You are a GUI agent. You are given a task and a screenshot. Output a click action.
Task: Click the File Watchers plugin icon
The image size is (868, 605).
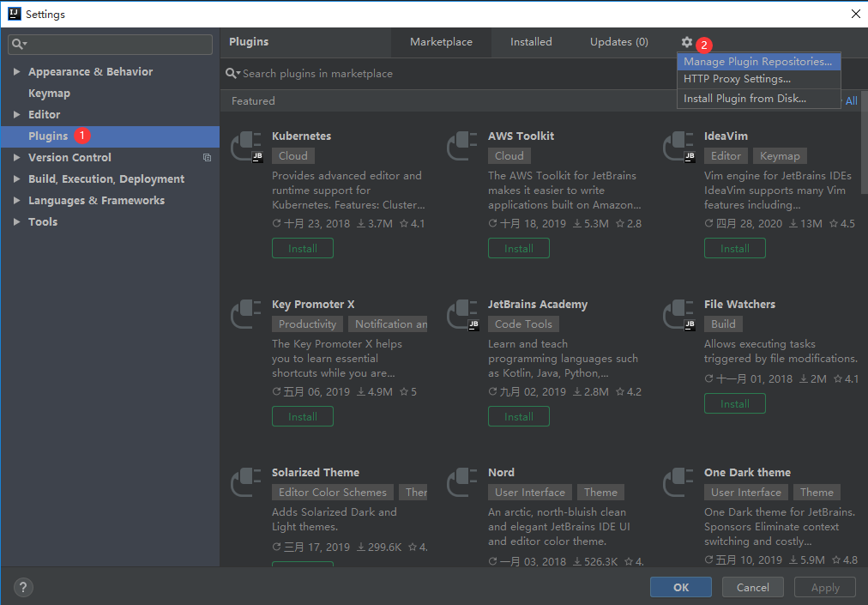tap(678, 315)
